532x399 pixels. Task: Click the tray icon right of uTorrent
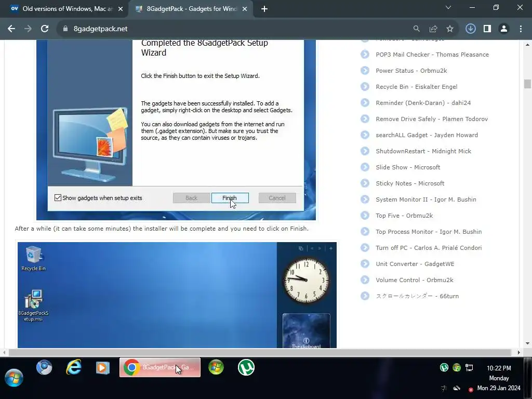(x=457, y=367)
